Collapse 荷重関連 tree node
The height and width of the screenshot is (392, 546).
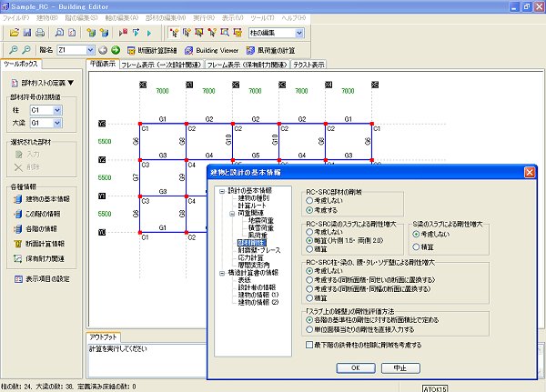tap(232, 214)
